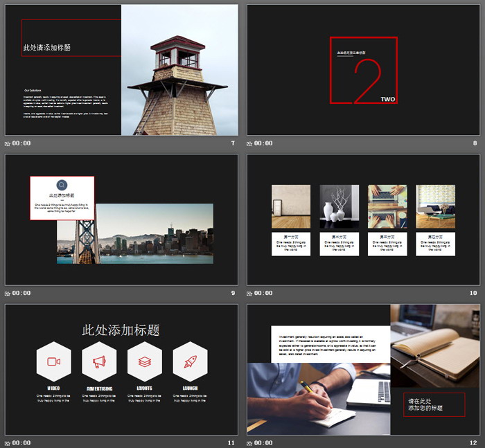Image resolution: width=485 pixels, height=448 pixels.
Task: Click the advertising megaphone hexagon icon
Action: (x=99, y=361)
